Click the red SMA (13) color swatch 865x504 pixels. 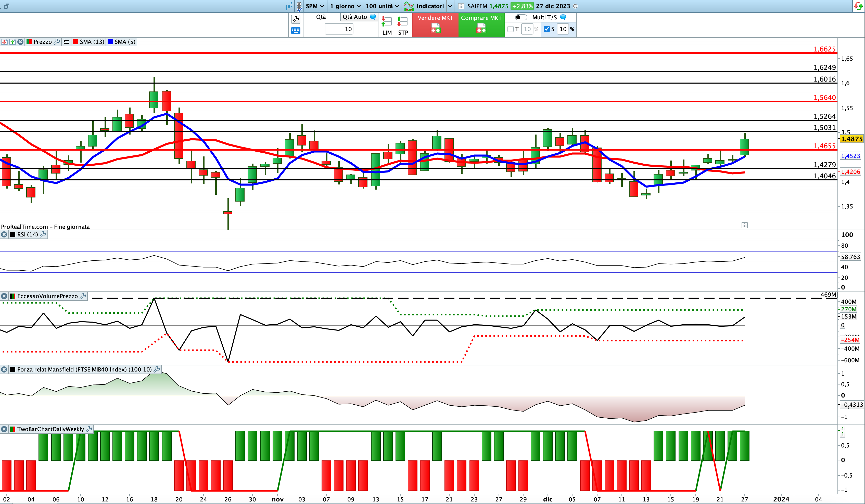click(75, 42)
